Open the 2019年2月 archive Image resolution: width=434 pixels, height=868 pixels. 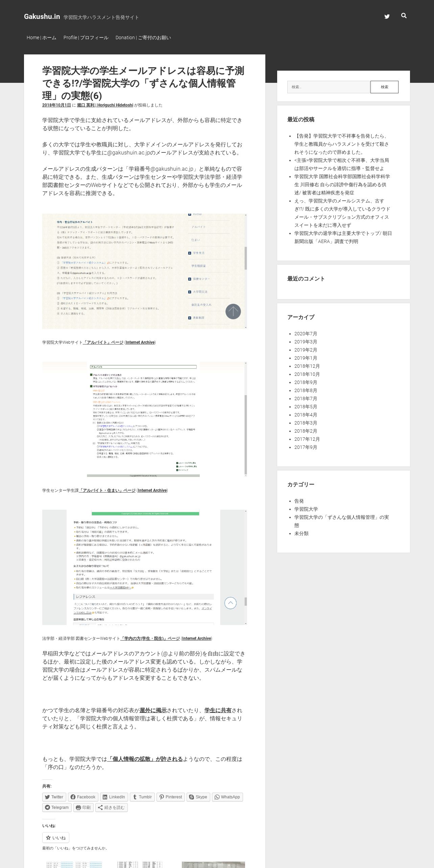coord(306,350)
